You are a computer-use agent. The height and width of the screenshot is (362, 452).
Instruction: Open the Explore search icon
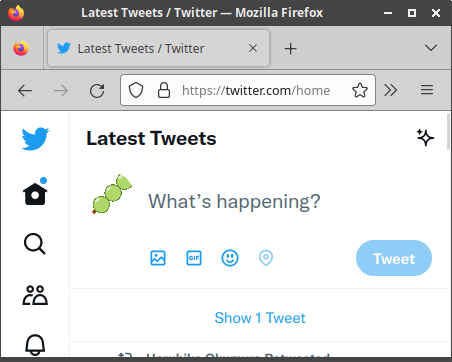[35, 244]
